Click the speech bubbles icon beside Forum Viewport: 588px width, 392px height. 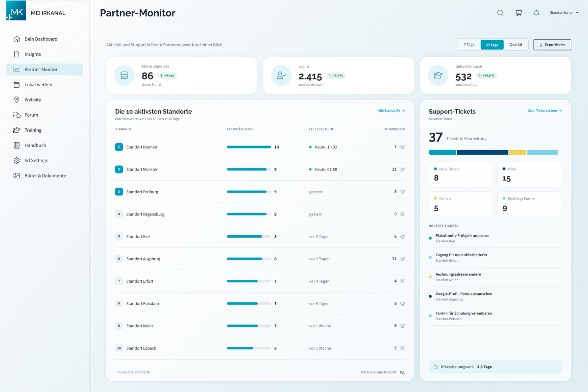17,115
